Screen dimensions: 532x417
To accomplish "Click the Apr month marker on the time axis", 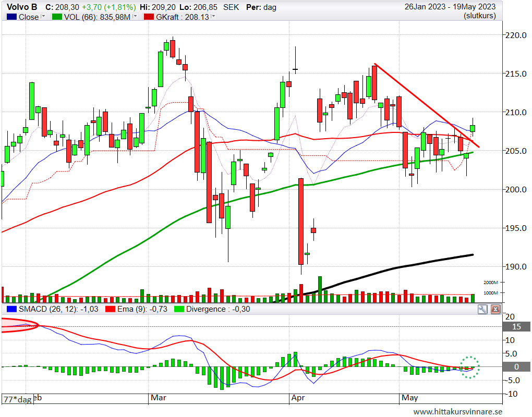I will point(298,397).
